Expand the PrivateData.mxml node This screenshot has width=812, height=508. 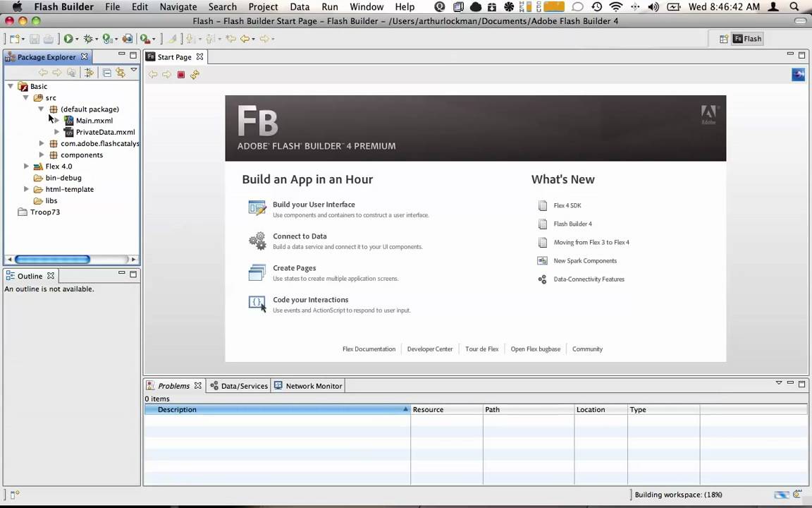click(x=56, y=132)
